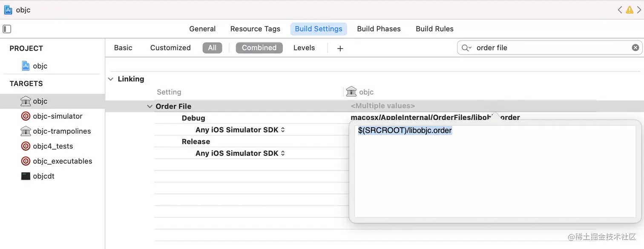Clear the order file search text

(x=635, y=48)
